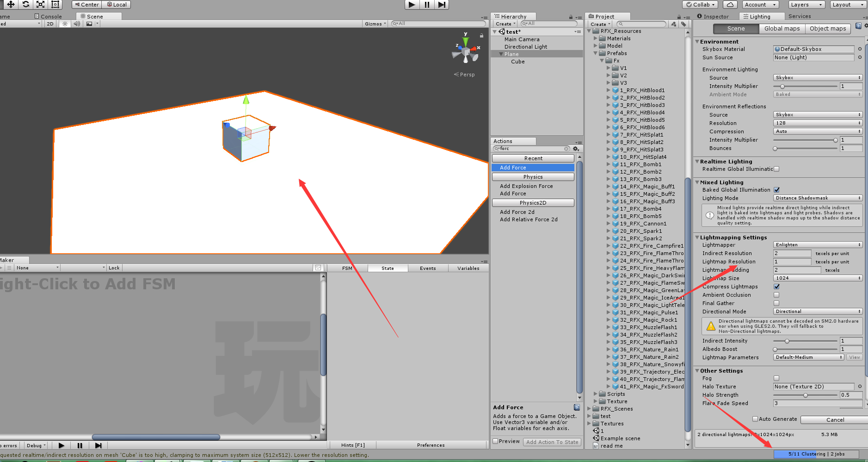Enable Auto Generate for lightmap baking
Viewport: 868px width, 462px height.
754,419
